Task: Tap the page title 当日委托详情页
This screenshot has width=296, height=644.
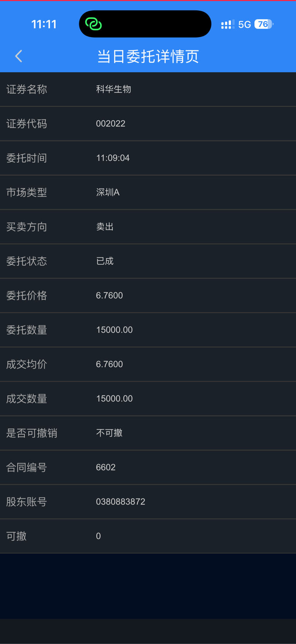Action: [148, 56]
